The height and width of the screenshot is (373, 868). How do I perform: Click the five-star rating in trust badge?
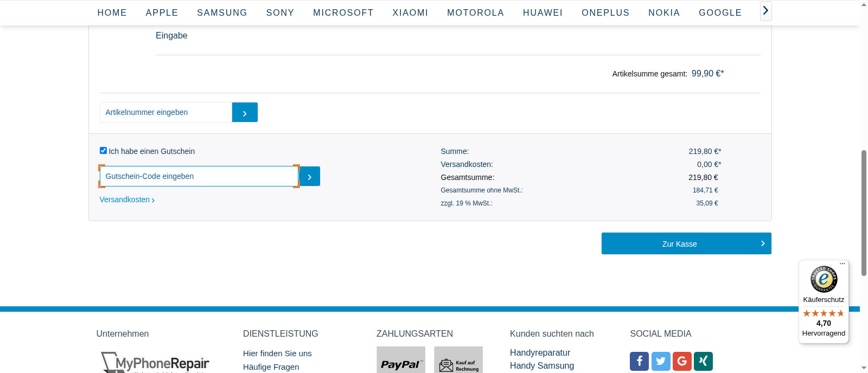pos(824,313)
